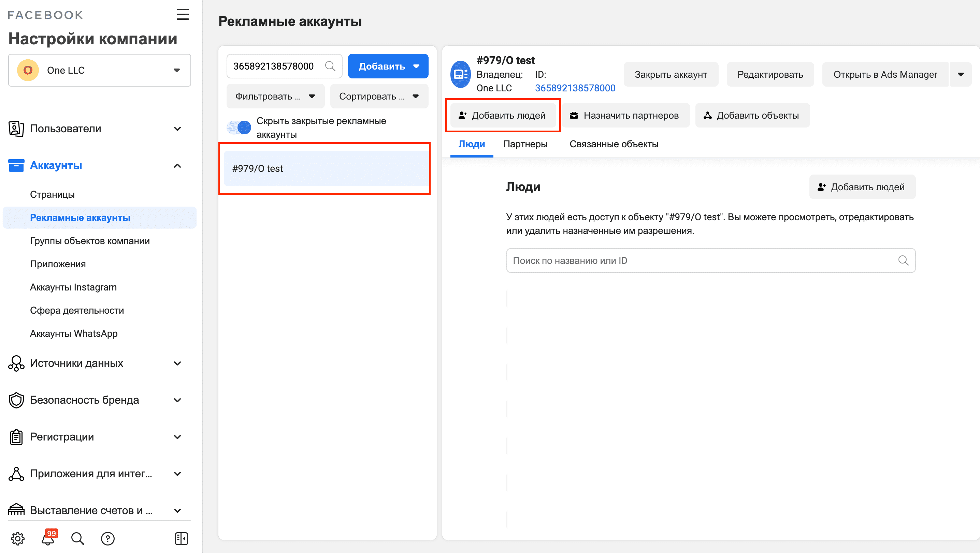
Task: Open notifications bell with 99 badge
Action: [x=48, y=537]
